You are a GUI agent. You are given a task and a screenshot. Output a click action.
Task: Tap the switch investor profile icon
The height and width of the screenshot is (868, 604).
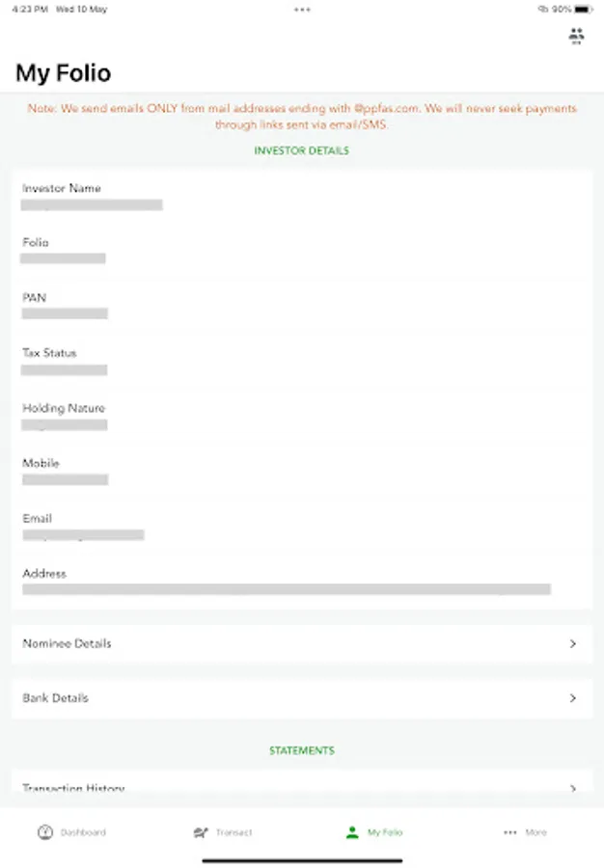click(x=577, y=36)
